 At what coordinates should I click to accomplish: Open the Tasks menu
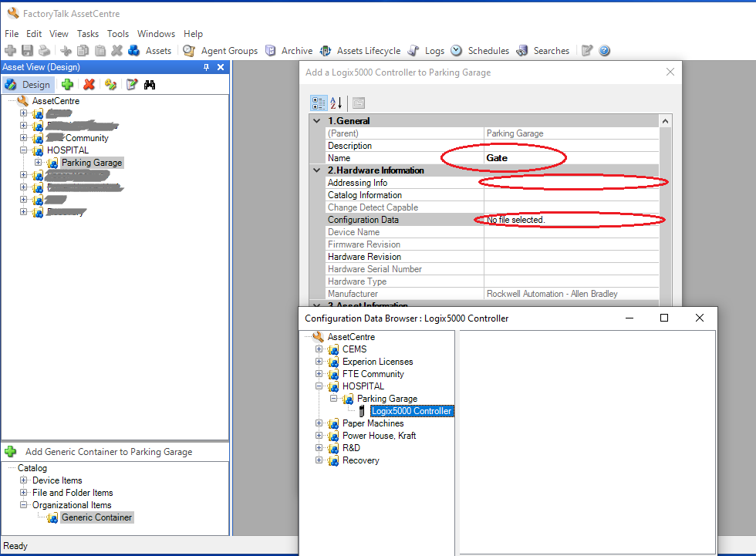click(x=88, y=34)
